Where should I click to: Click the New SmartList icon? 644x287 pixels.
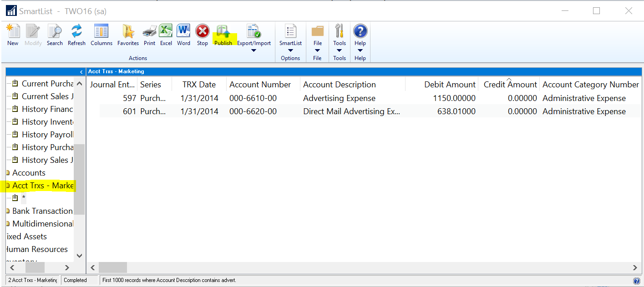13,35
